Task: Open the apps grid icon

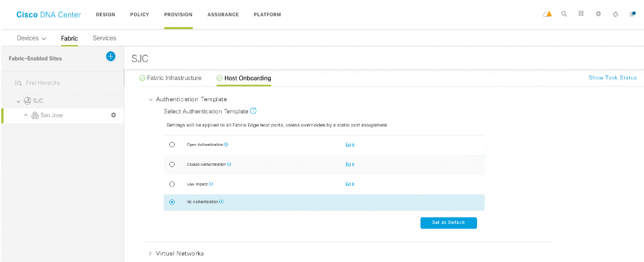Action: tap(581, 14)
